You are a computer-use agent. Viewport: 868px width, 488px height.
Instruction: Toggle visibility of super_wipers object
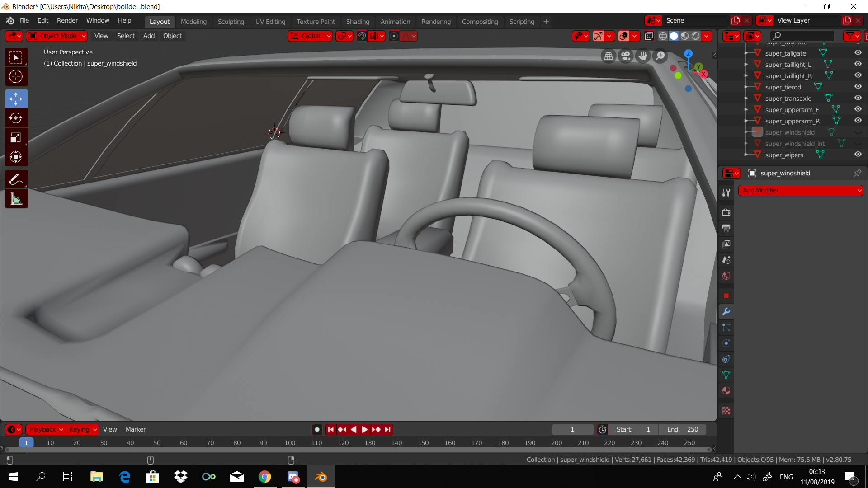tap(858, 155)
